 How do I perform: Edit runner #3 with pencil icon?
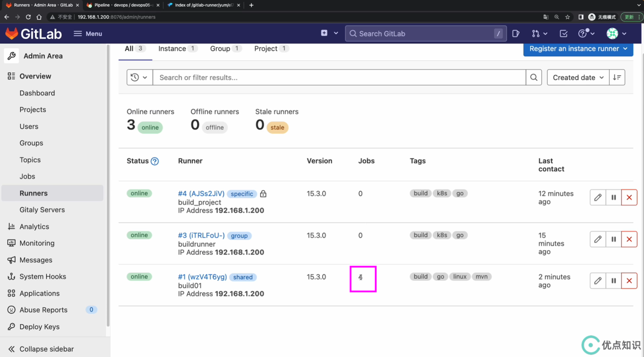[x=598, y=239]
